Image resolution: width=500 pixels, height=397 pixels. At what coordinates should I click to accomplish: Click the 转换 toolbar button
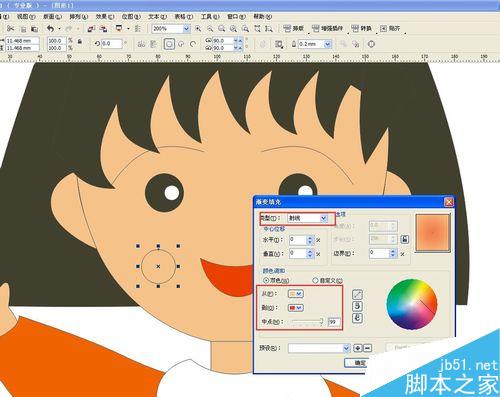[x=362, y=29]
